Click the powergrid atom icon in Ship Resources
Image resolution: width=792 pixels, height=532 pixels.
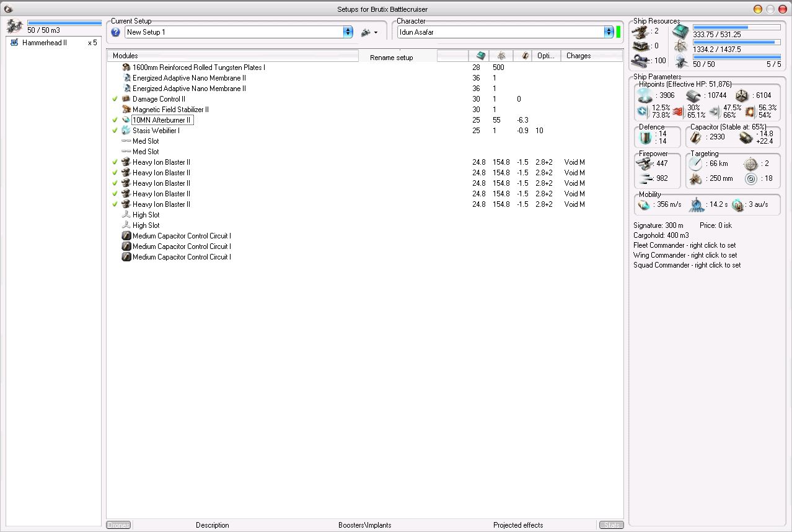[682, 46]
